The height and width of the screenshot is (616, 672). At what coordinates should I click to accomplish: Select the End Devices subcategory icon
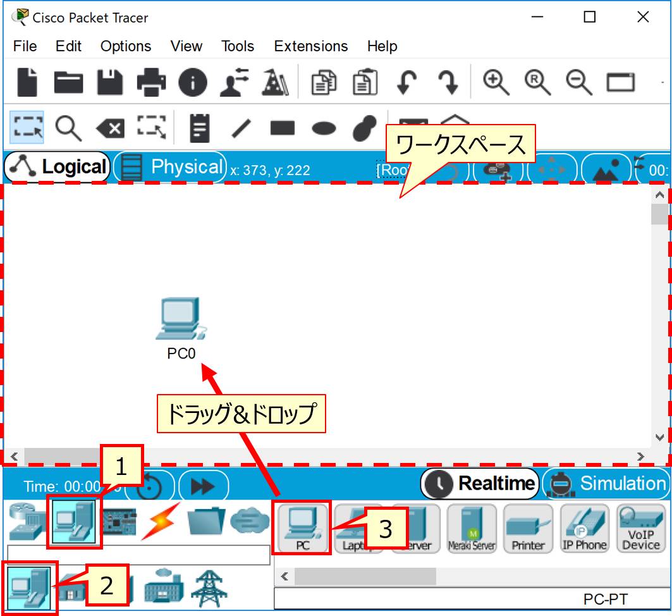click(29, 588)
